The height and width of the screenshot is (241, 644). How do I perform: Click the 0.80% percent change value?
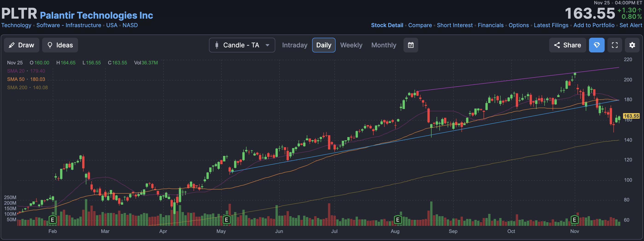coord(632,17)
